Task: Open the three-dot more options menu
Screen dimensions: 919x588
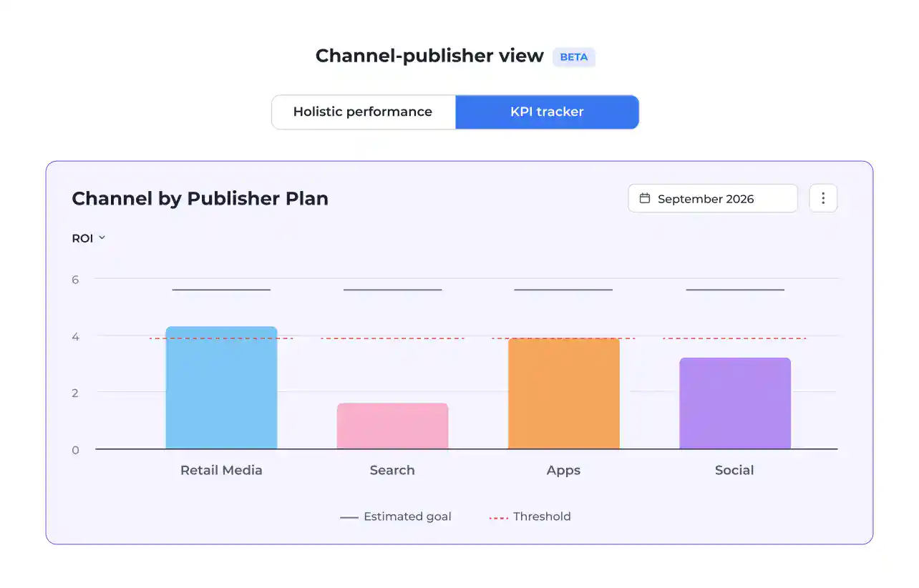Action: [823, 198]
